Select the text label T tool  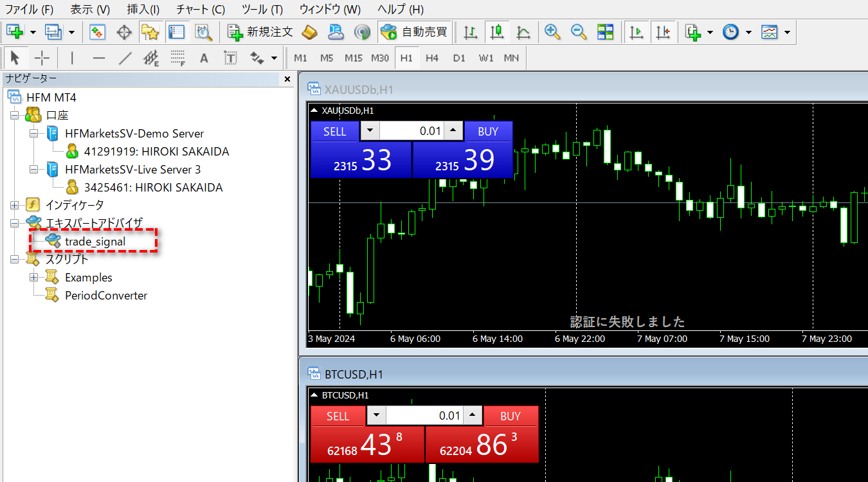[230, 58]
